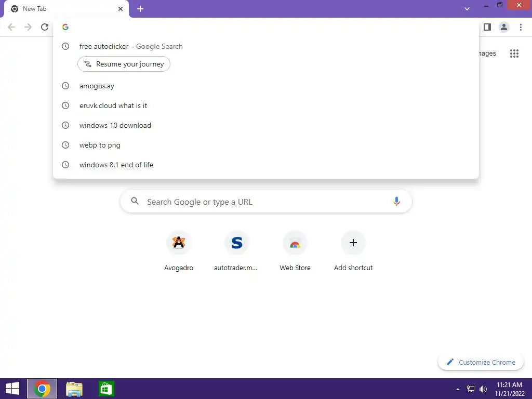Click the Google logo in address bar
The height and width of the screenshot is (399, 532).
click(65, 27)
